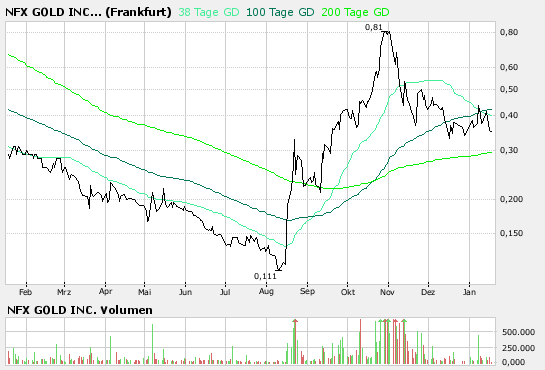545x370 pixels.
Task: Click the 'Jul' month label
Action: tap(225, 292)
